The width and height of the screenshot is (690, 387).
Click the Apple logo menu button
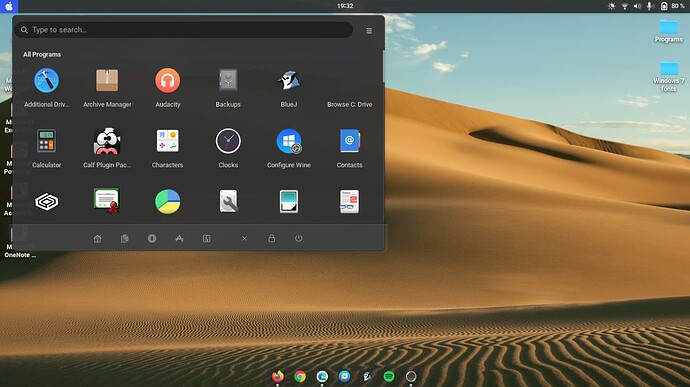[x=9, y=6]
